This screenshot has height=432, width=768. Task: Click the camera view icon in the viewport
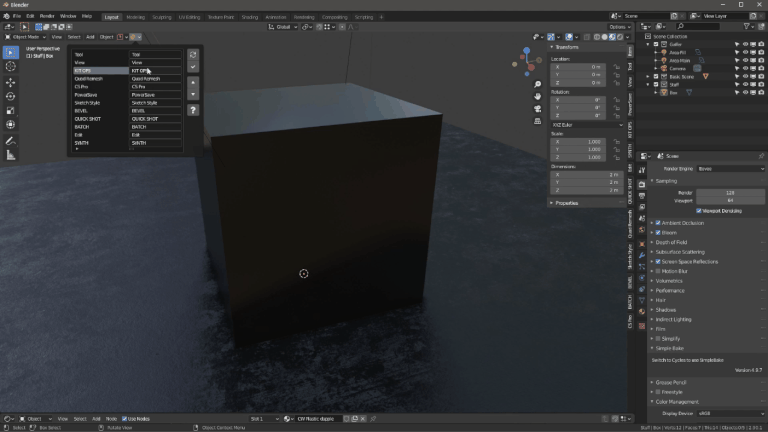(538, 110)
